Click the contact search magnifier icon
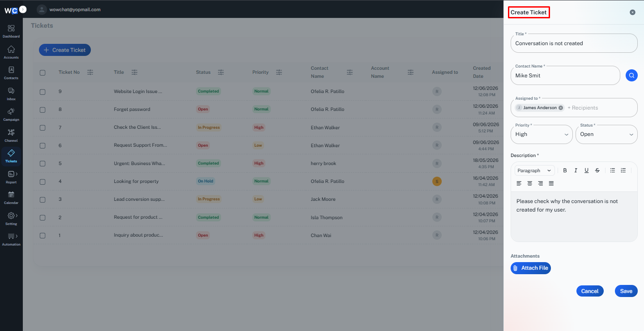Screen dimensions: 644x331 click(x=631, y=76)
